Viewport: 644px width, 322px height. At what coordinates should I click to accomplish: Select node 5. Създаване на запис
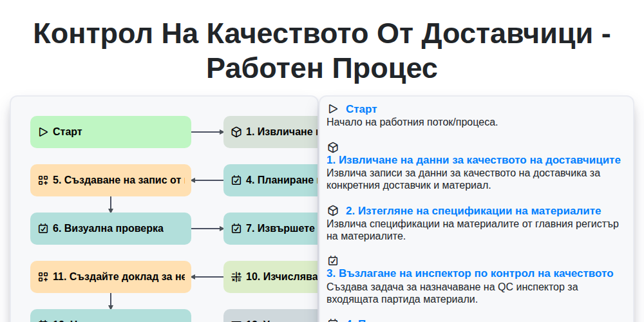pos(111,180)
